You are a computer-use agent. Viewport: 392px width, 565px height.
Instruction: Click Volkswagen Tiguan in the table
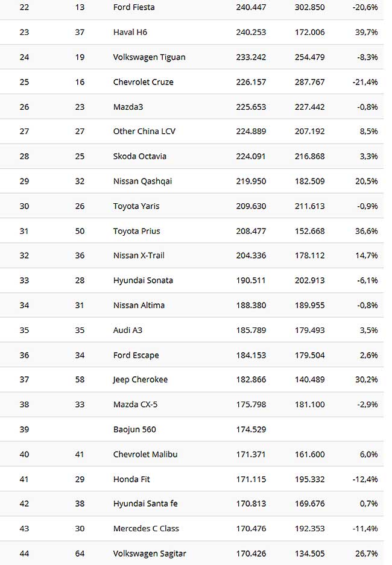(149, 57)
